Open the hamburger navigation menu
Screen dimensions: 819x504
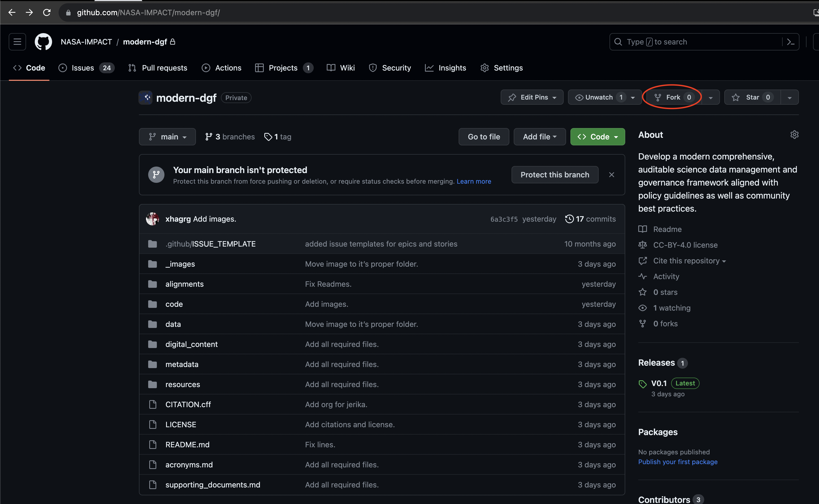point(17,42)
